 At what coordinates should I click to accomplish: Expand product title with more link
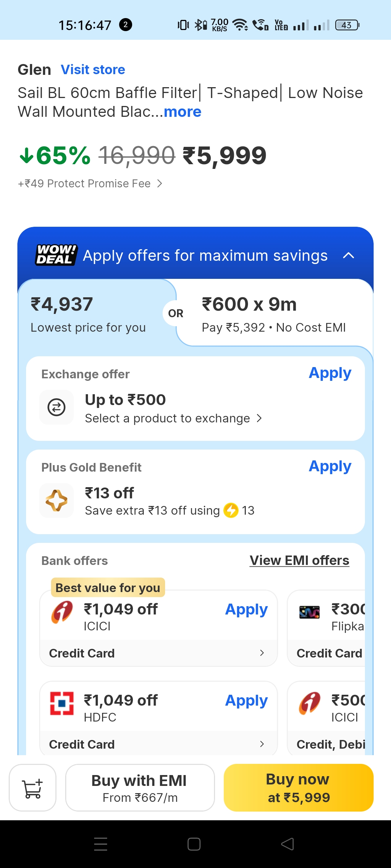pos(182,112)
